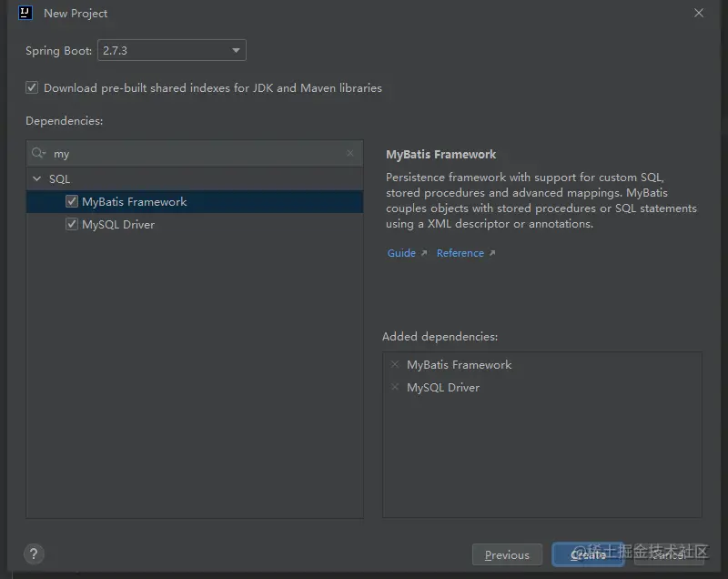The image size is (728, 579).
Task: Remove MySQL Driver from added dependencies
Action: click(x=395, y=387)
